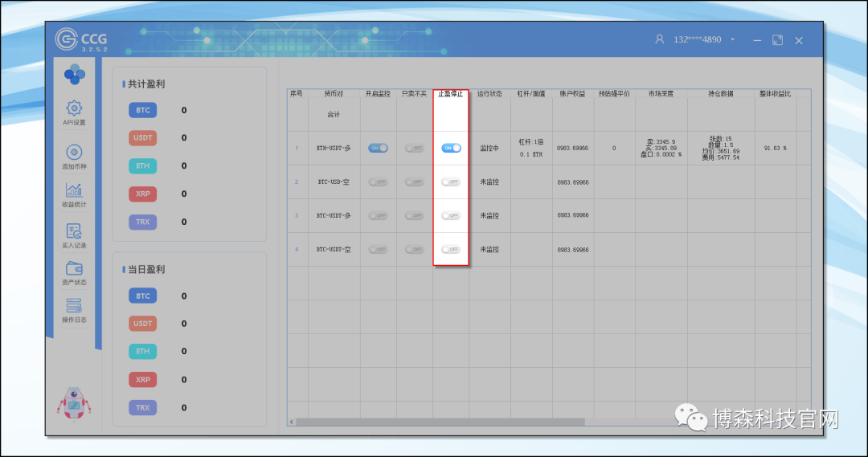Click the 币币对 column header
Screen dimensions: 868x457
click(x=334, y=94)
